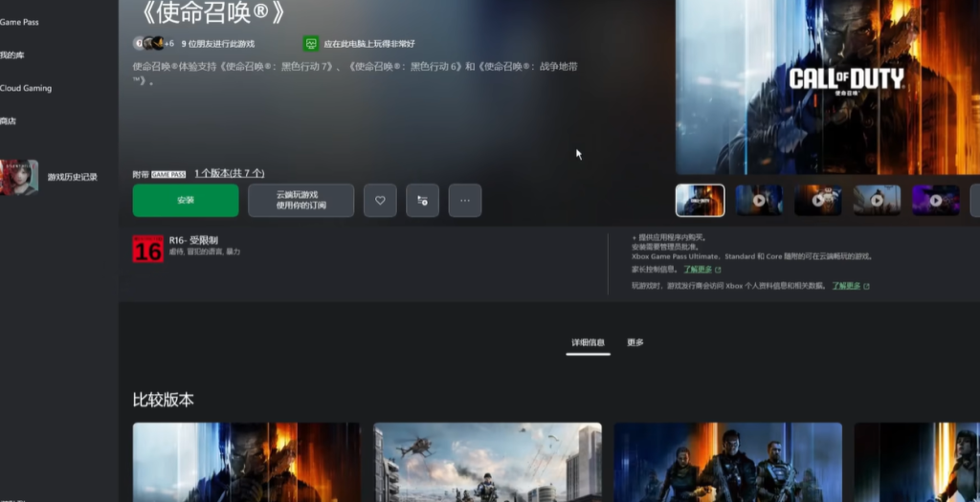Image resolution: width=980 pixels, height=502 pixels.
Task: Open the game icon next to 游戏历史记录
Action: tap(19, 177)
